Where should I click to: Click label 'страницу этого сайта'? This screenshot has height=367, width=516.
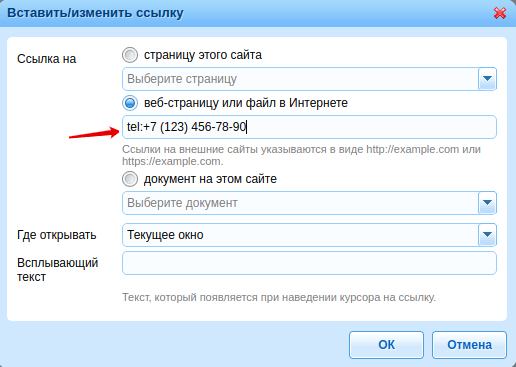coord(203,55)
